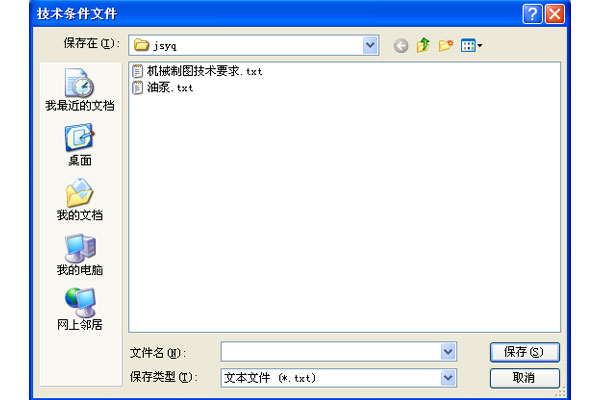Open the 文件名 dropdown arrow

tap(448, 352)
